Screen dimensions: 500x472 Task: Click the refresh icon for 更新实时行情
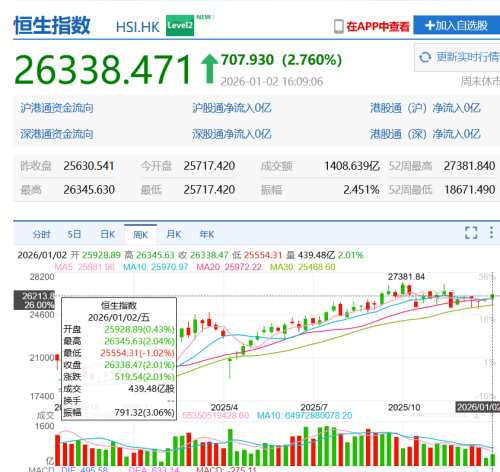[425, 57]
